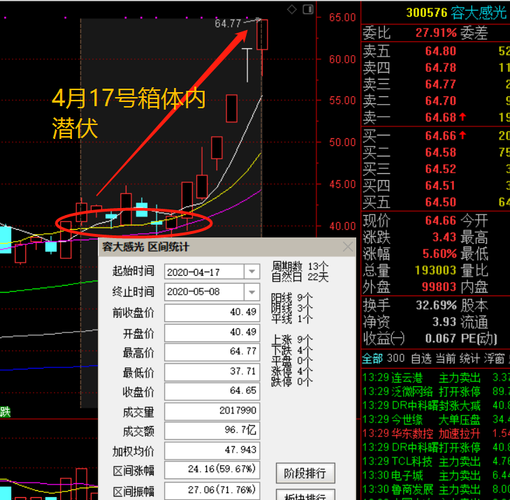Click the diamond marker icon above the chart
Image resolution: width=510 pixels, height=500 pixels.
pyautogui.click(x=292, y=10)
